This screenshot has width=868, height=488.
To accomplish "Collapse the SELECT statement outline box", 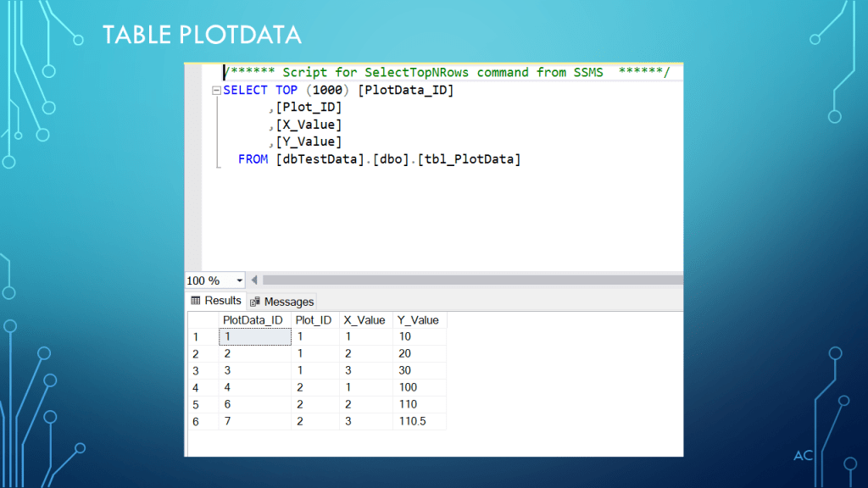I will (216, 91).
